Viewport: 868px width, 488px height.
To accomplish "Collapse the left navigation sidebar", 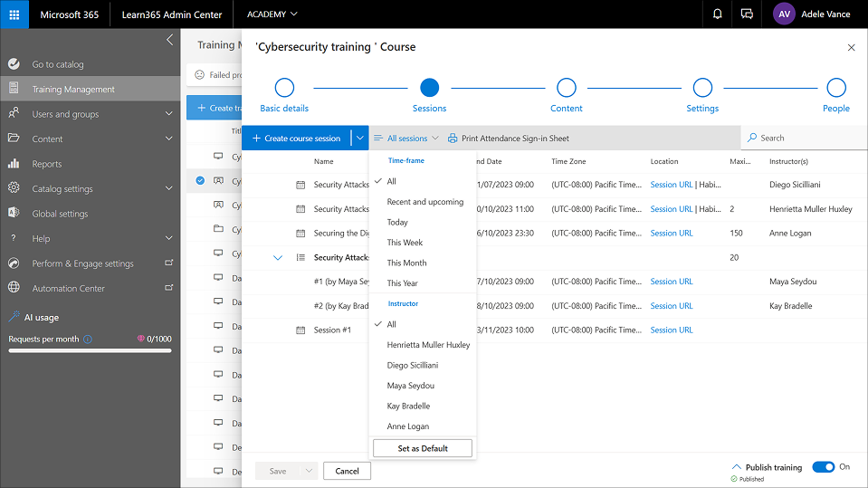I will pos(170,40).
